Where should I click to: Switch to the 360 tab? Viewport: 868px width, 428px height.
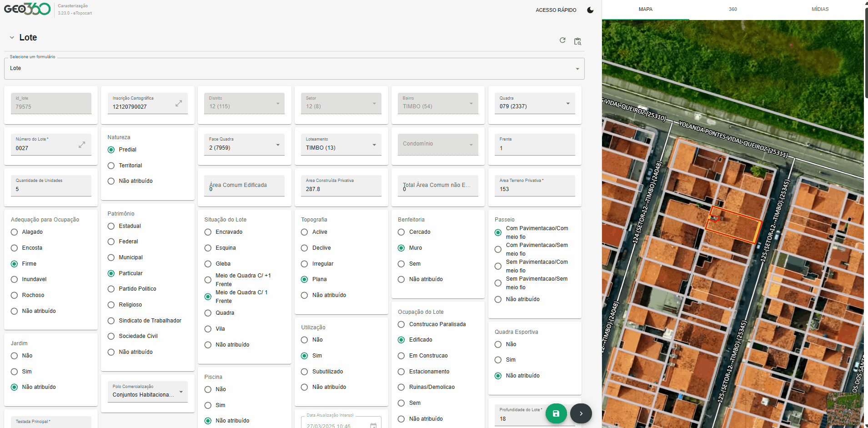(733, 10)
